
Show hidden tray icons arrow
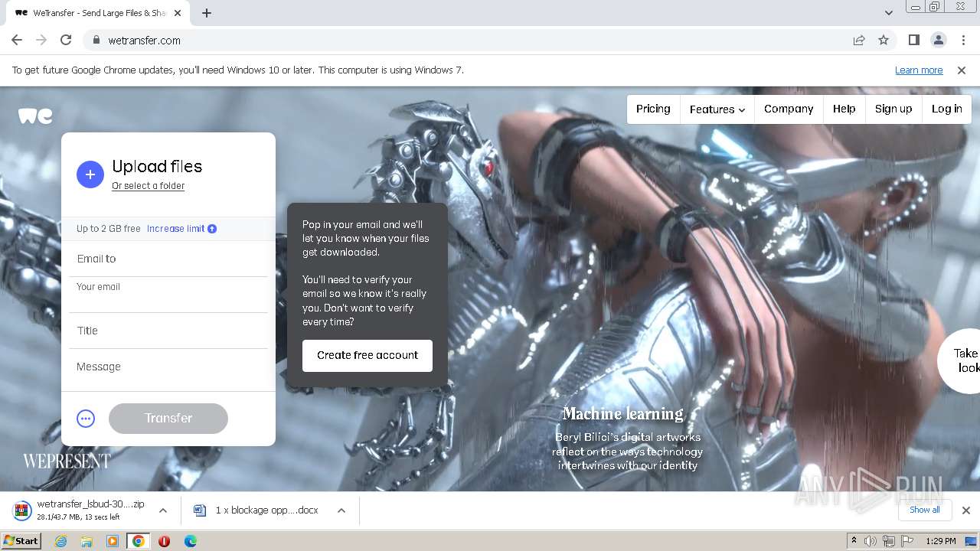(854, 541)
